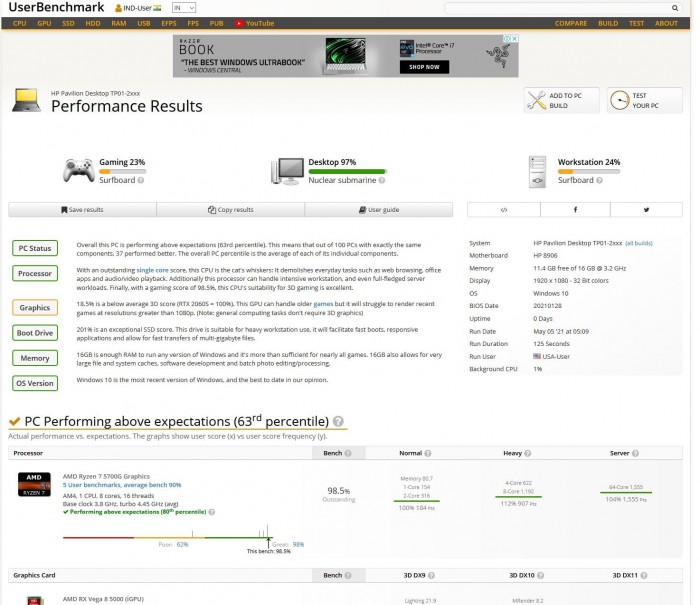Click the gaming controller icon

(79, 170)
